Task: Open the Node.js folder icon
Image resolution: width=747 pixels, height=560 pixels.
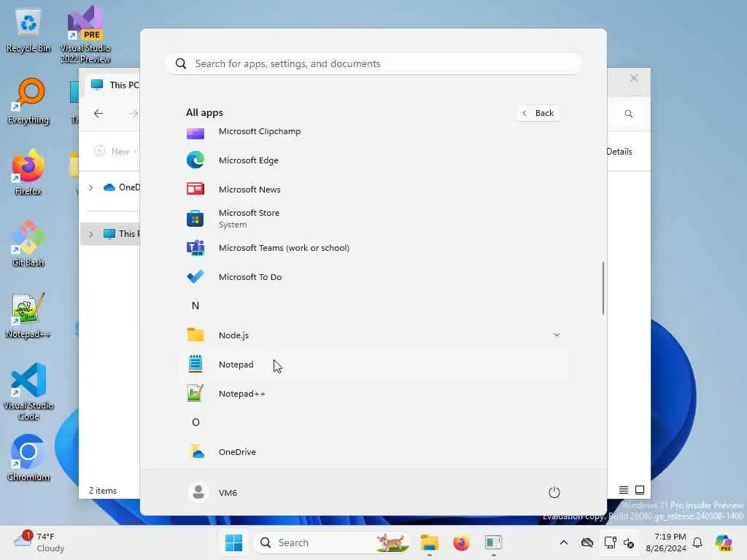Action: [x=196, y=335]
